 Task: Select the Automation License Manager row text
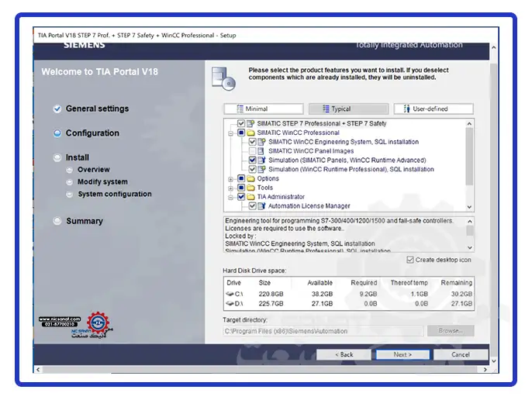[x=309, y=206]
